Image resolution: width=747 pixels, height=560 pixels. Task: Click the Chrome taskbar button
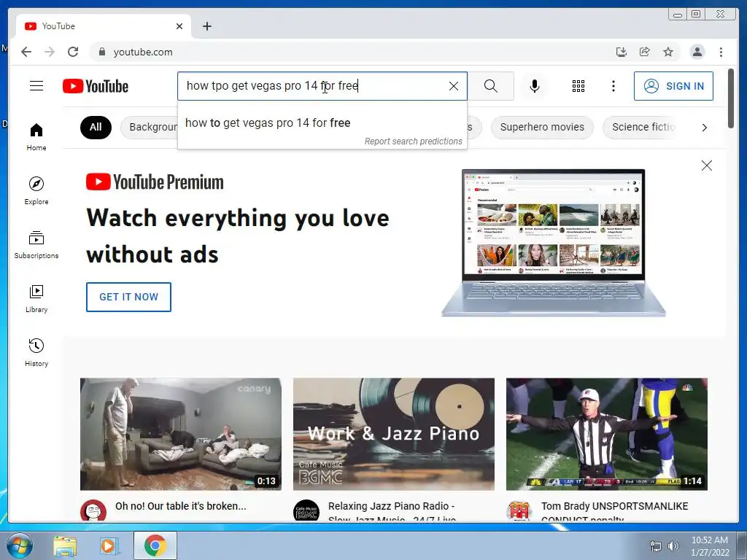coord(155,545)
